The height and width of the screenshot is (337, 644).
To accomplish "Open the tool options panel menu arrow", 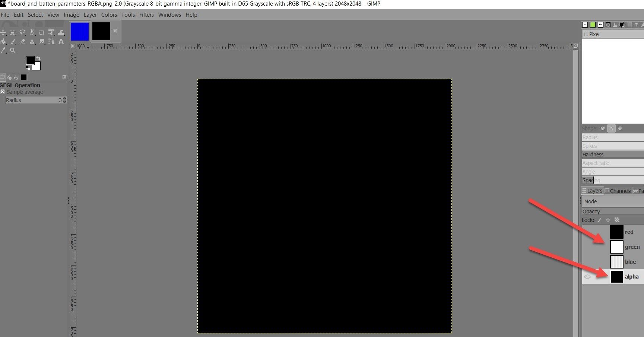I will coord(64,77).
